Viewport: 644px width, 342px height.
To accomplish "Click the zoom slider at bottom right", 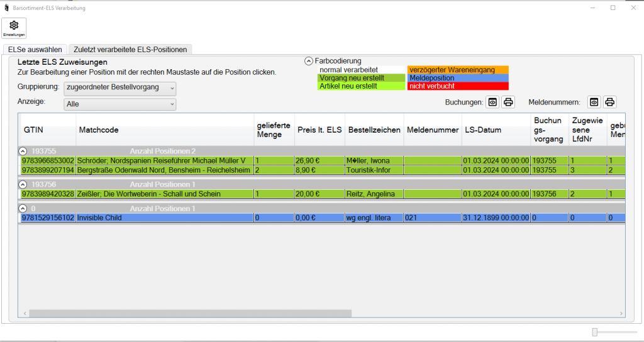I will point(595,331).
